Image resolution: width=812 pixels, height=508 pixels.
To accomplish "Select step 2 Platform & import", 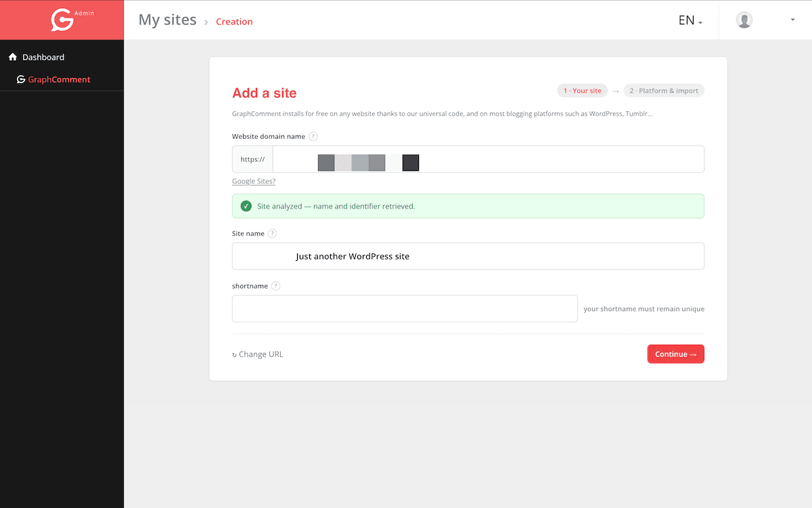I will pos(664,91).
